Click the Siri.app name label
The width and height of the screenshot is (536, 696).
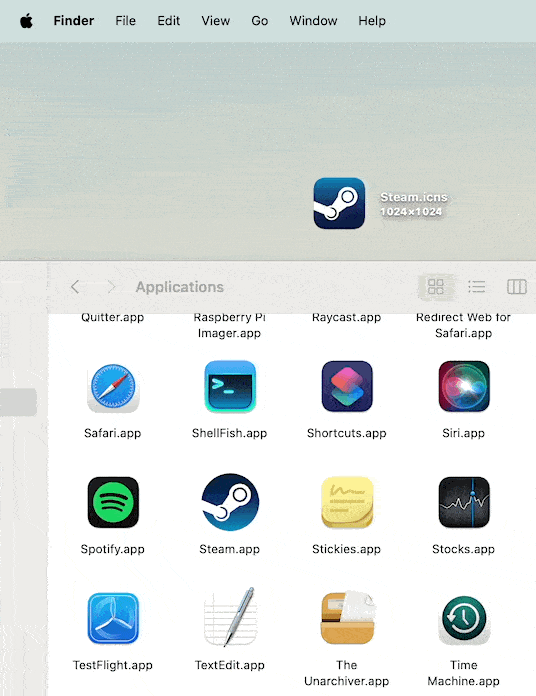[463, 433]
